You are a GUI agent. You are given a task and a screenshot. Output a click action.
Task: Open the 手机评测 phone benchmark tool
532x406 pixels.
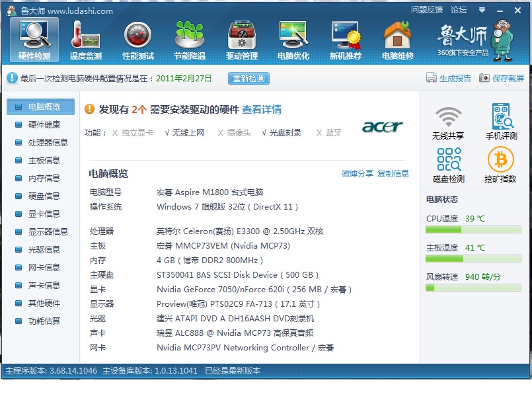[x=501, y=122]
